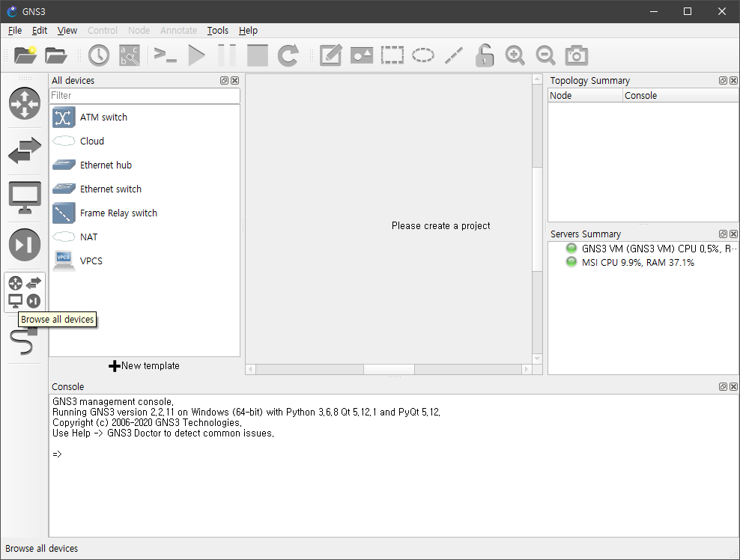Viewport: 740px width, 560px height.
Task: Take a screenshot with camera icon
Action: click(576, 55)
